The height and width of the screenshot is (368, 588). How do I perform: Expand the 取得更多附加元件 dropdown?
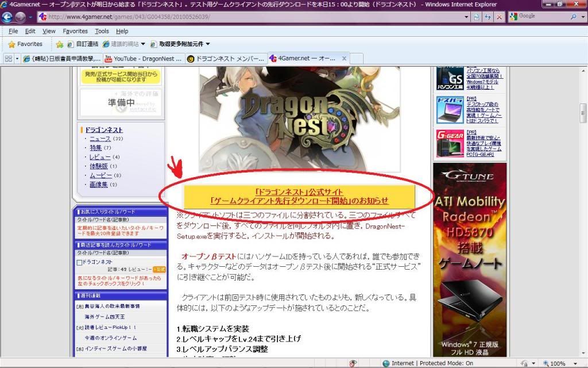[x=208, y=44]
